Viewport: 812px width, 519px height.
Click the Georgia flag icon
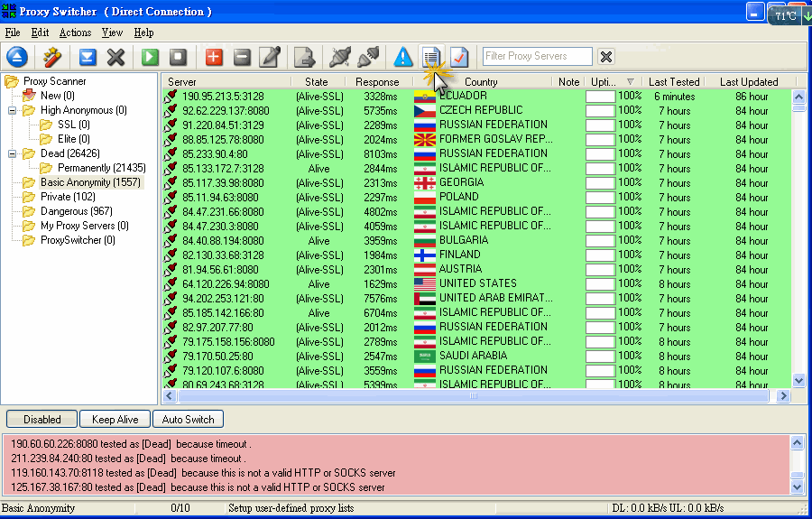point(425,183)
